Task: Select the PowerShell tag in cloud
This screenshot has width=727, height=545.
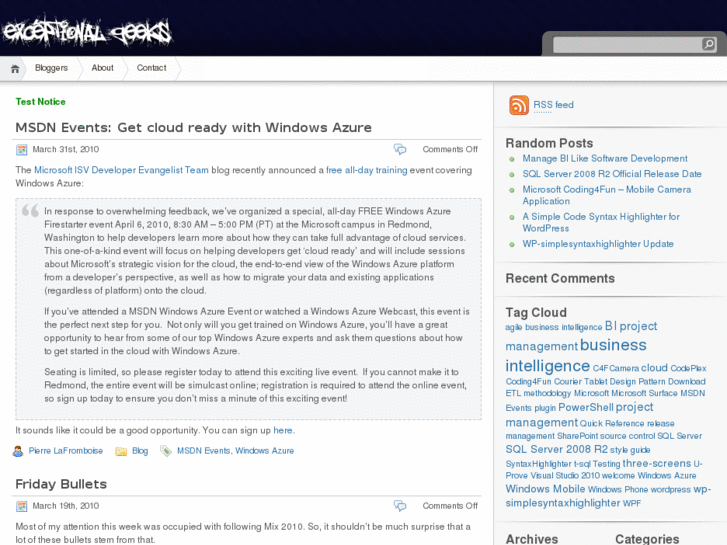Action: click(x=586, y=408)
